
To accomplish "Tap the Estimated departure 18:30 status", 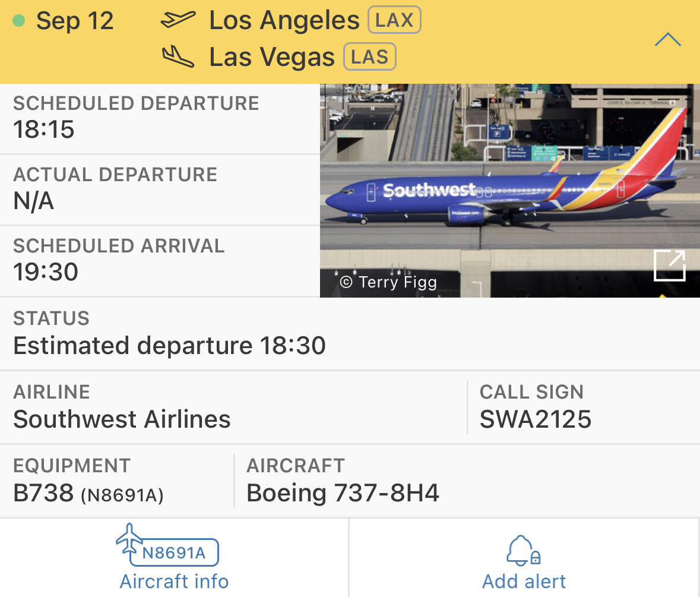I will pyautogui.click(x=169, y=345).
